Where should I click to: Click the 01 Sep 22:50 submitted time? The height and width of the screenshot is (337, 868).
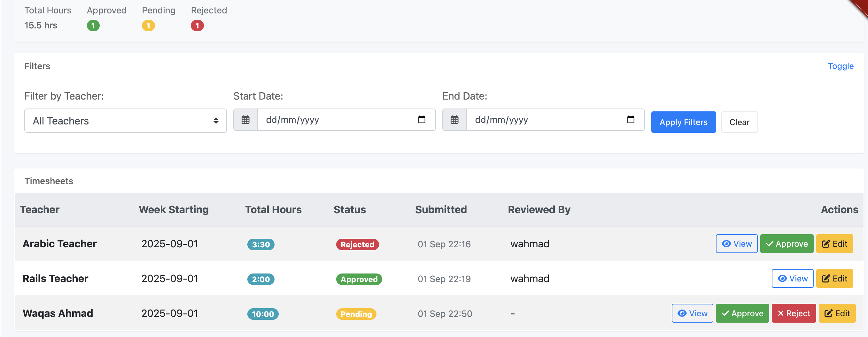click(445, 314)
